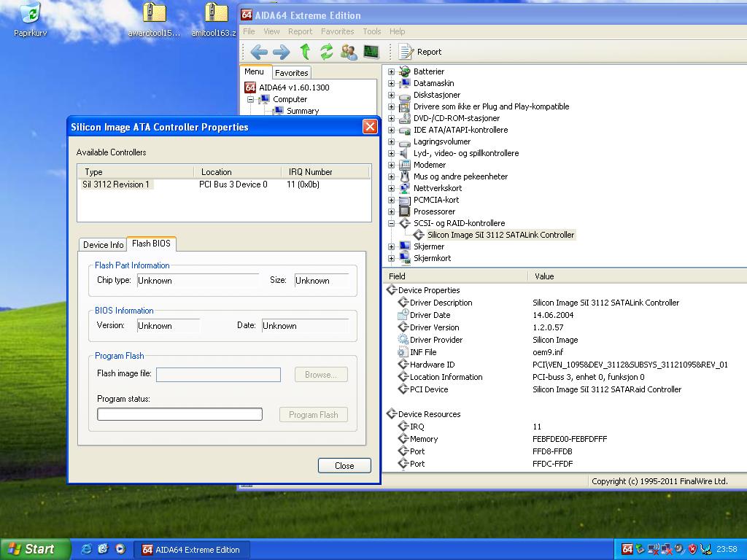The height and width of the screenshot is (560, 747).
Task: Click the Close button in properties dialog
Action: click(344, 466)
